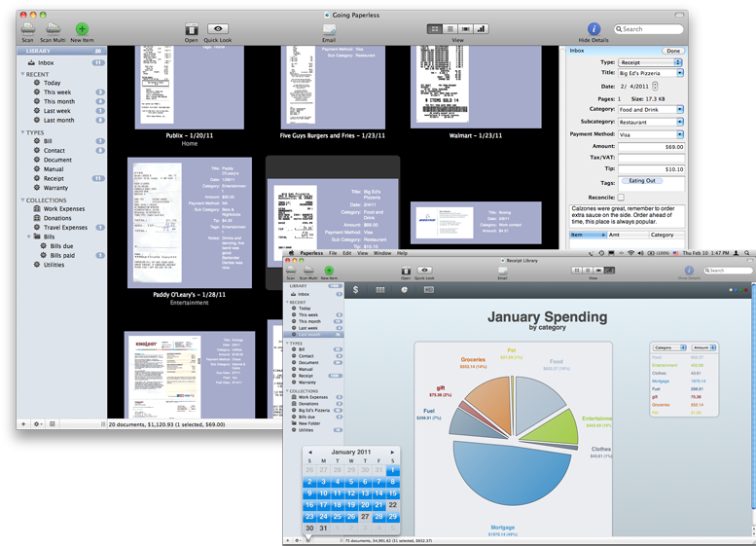Collapse the COLLECTIONS section in Going Paperless sidebar
This screenshot has height=546, width=756.
[22, 200]
